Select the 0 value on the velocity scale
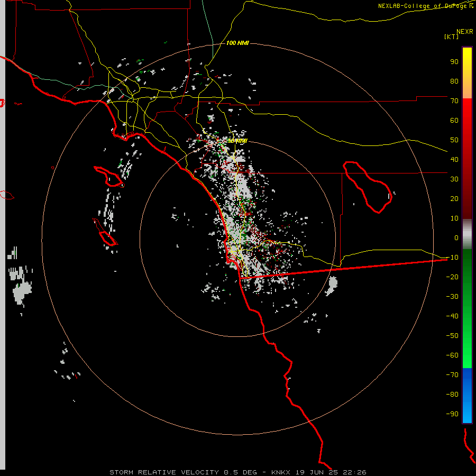 pyautogui.click(x=456, y=237)
